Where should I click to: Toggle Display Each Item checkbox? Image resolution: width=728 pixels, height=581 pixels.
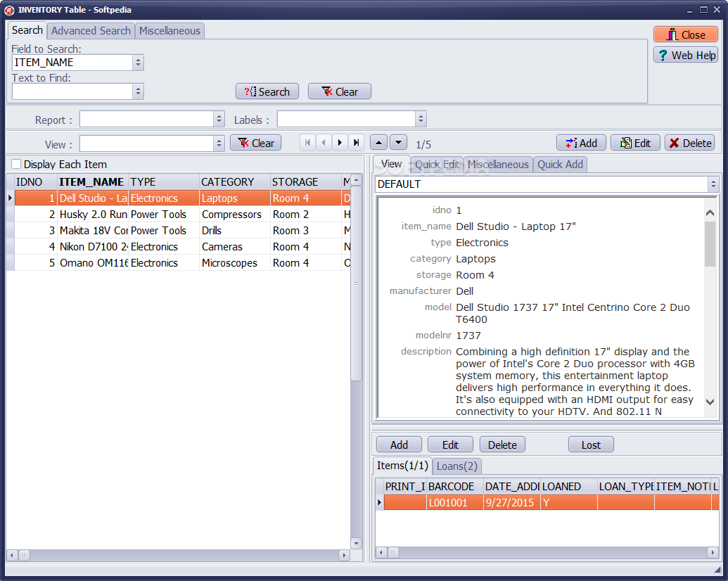click(x=16, y=164)
